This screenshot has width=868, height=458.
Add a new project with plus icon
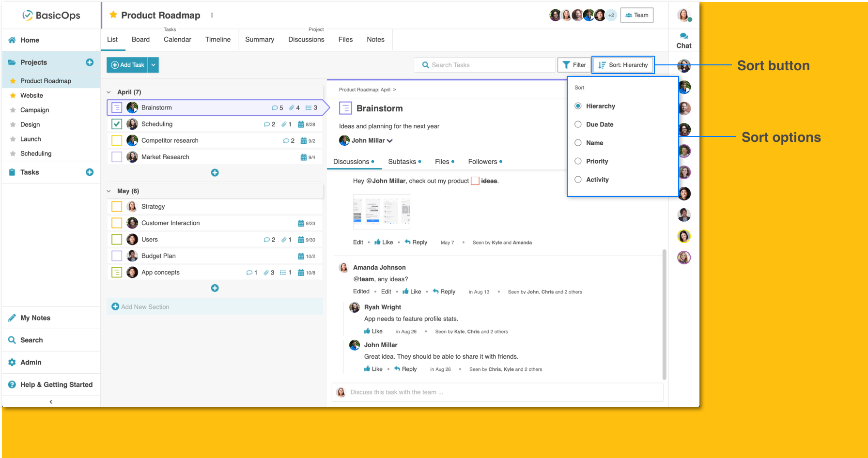tap(90, 62)
